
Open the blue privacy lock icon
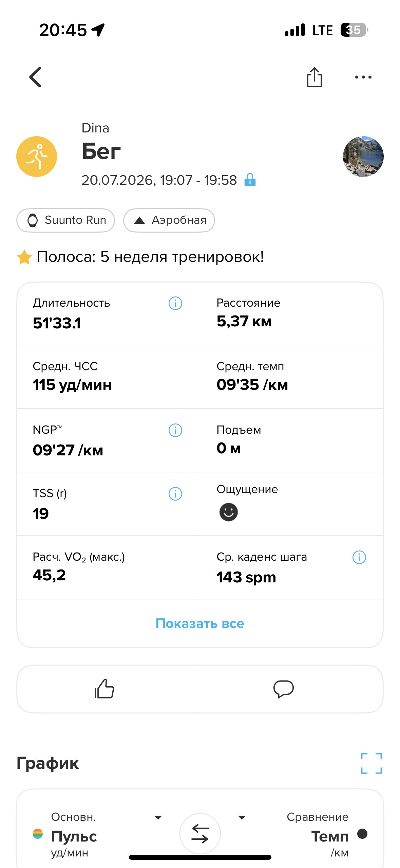coord(250,180)
